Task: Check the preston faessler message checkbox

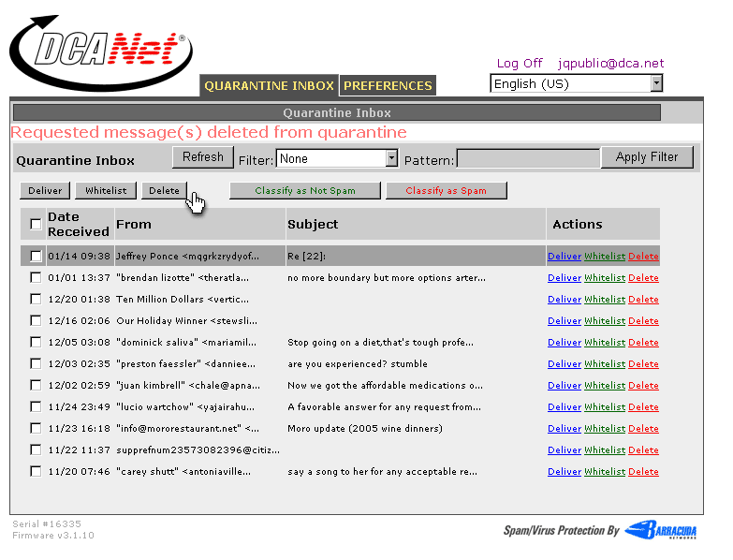Action: coord(36,363)
